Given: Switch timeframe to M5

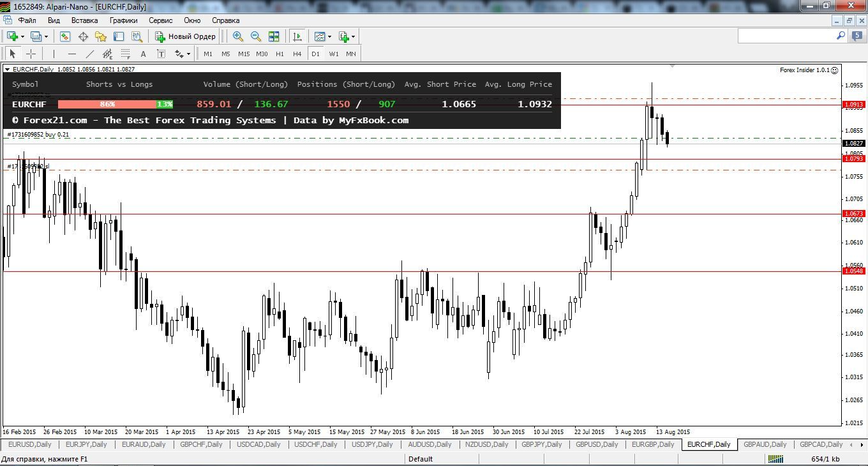Looking at the screenshot, I should pyautogui.click(x=225, y=54).
